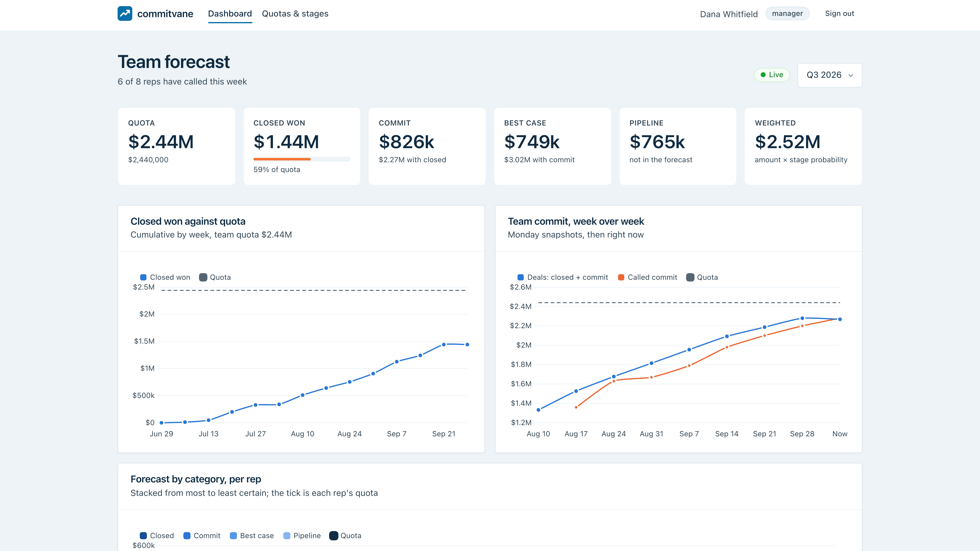Toggle Pipeline legend swatch

[287, 536]
